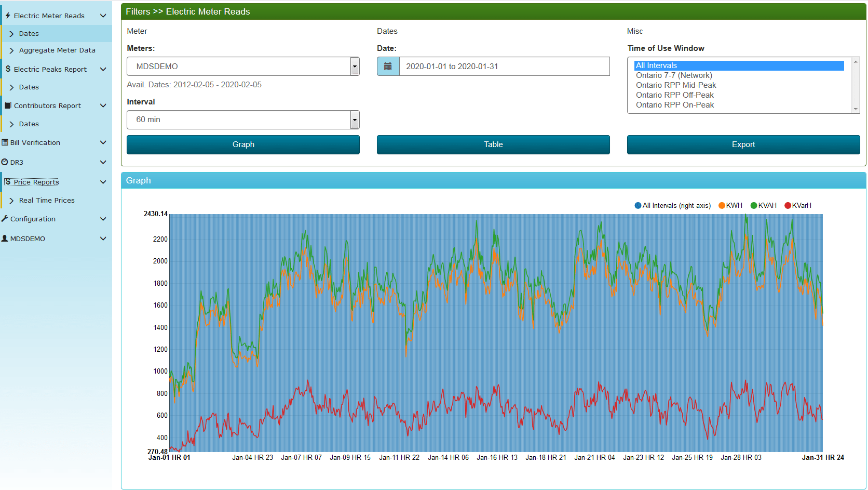Open the Meters dropdown showing MDSDEMO
The width and height of the screenshot is (868, 490).
point(243,67)
